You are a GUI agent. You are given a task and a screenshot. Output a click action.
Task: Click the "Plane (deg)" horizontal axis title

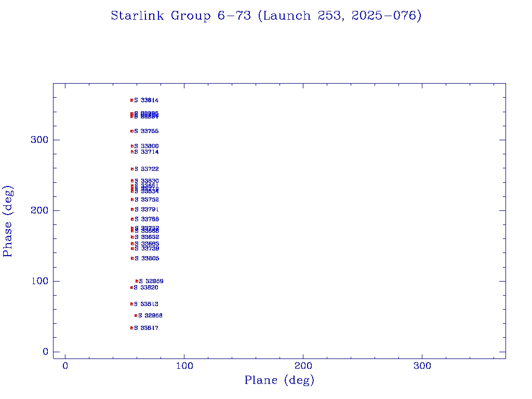point(280,380)
